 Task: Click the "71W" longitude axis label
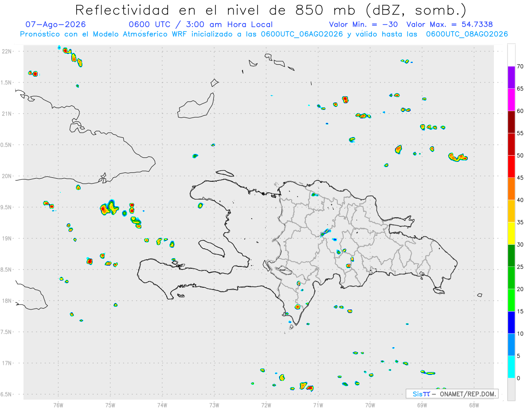tap(318, 405)
